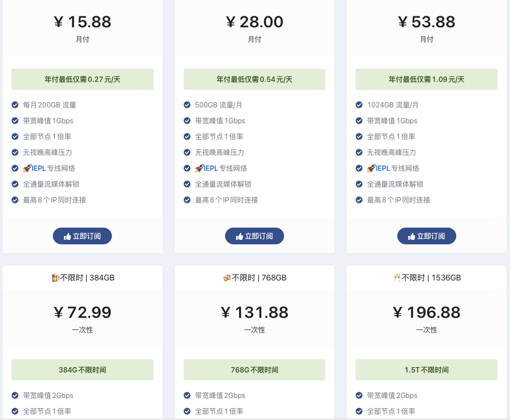The image size is (510, 420).
Task: Click 500GB 流量/月 text
Action: click(218, 105)
